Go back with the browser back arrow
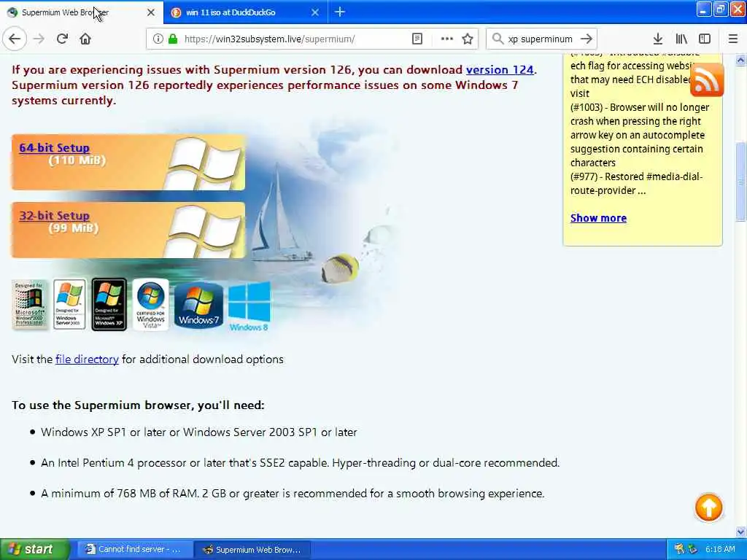 coord(15,39)
